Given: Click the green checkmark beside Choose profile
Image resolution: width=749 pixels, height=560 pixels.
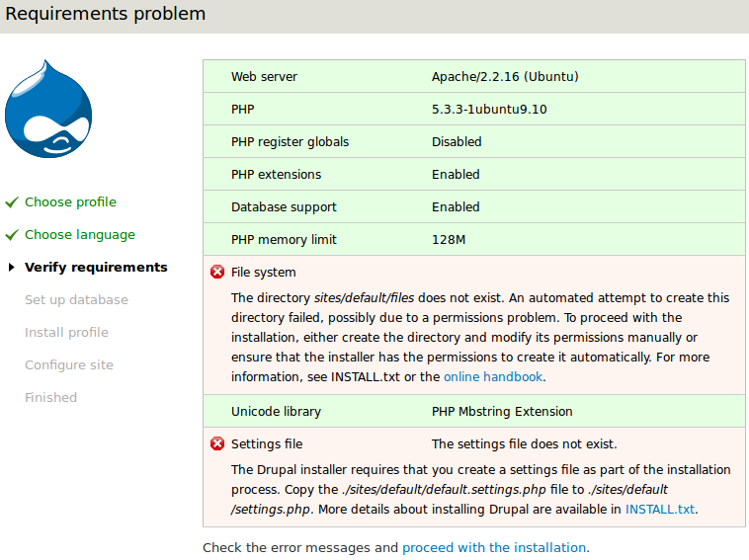Looking at the screenshot, I should click(12, 202).
